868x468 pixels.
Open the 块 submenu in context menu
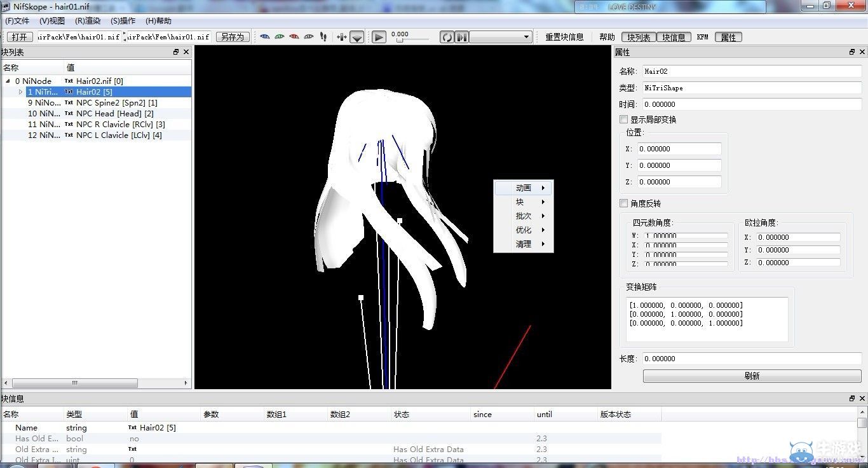(524, 202)
